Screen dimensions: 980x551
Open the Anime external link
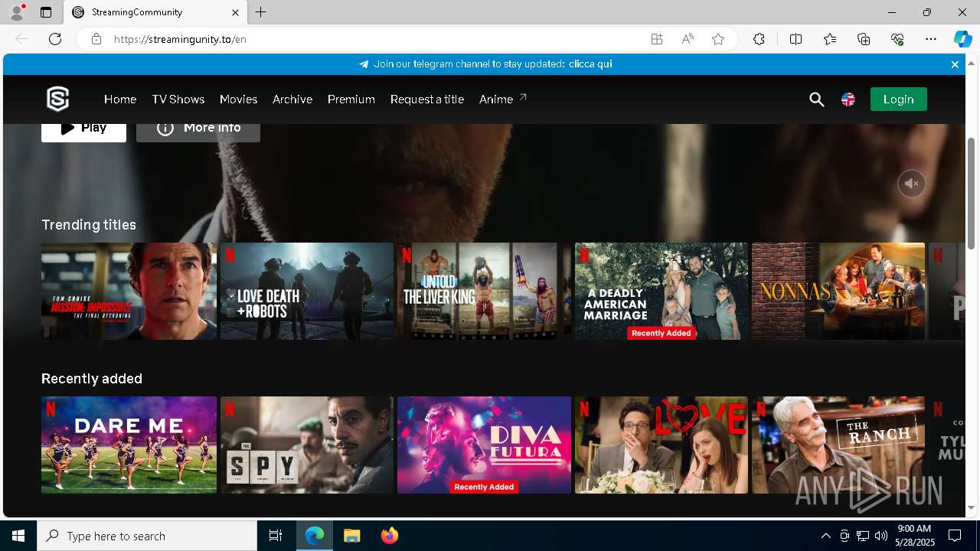502,99
